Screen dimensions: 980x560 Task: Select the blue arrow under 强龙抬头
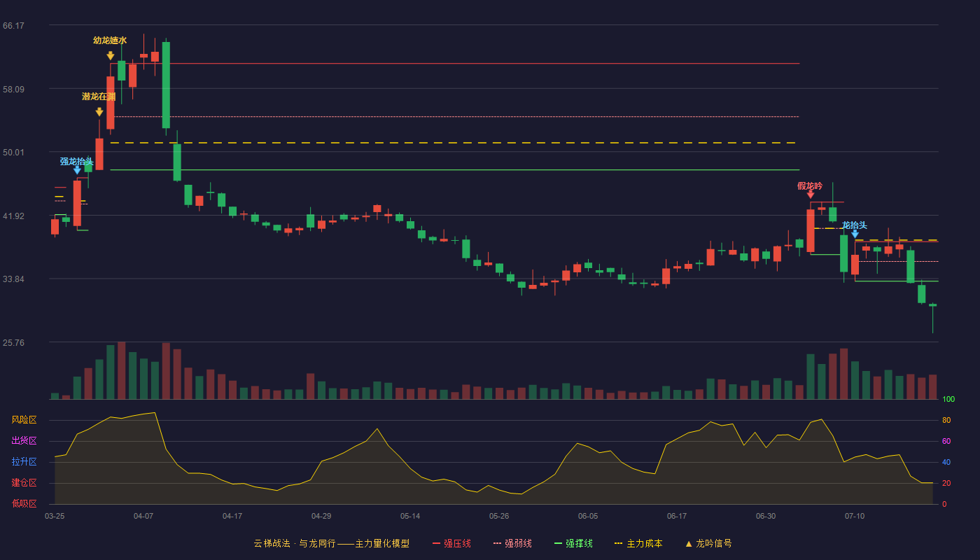point(77,170)
